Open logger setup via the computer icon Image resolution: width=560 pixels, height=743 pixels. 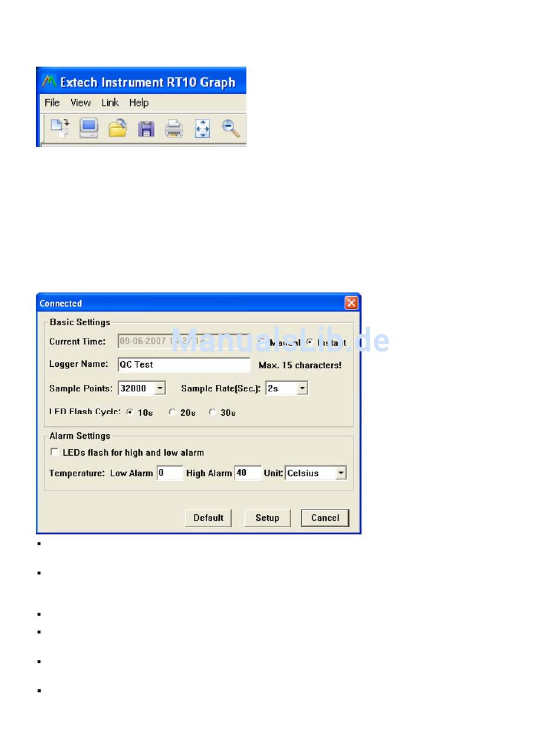coord(88,128)
